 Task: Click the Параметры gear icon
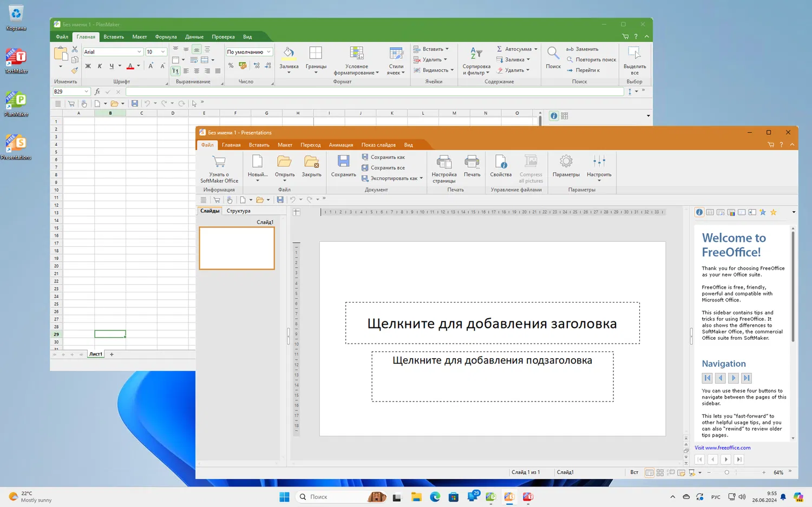tap(566, 161)
